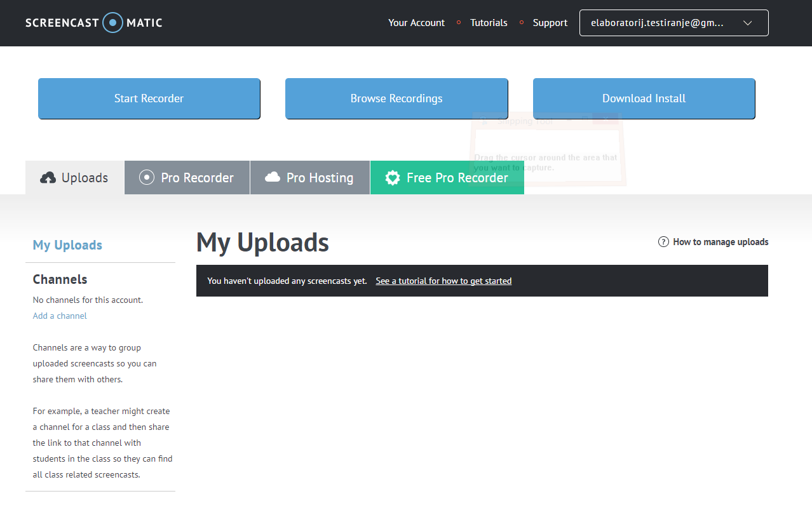This screenshot has height=529, width=812.
Task: Go to Tutorials in the top navigation
Action: pyautogui.click(x=489, y=23)
